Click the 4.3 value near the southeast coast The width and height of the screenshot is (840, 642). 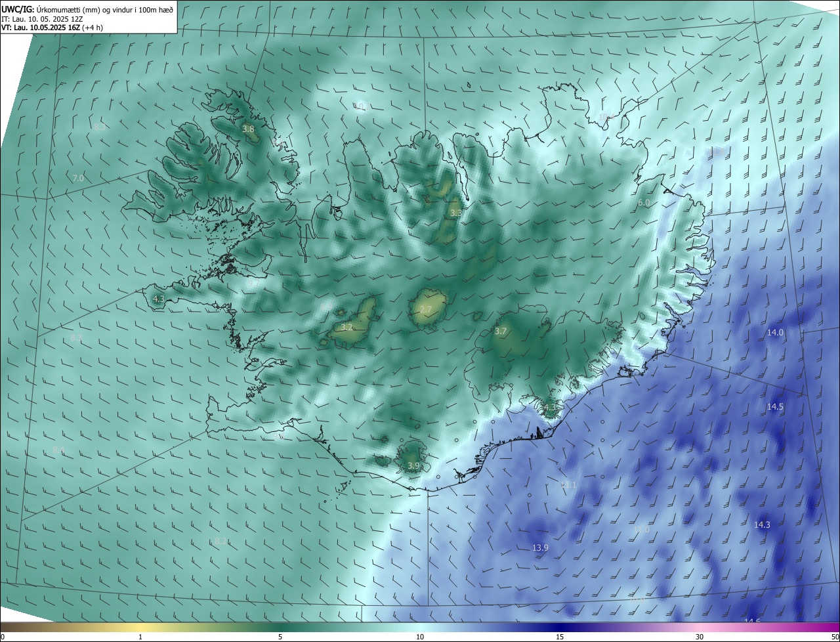(550, 408)
